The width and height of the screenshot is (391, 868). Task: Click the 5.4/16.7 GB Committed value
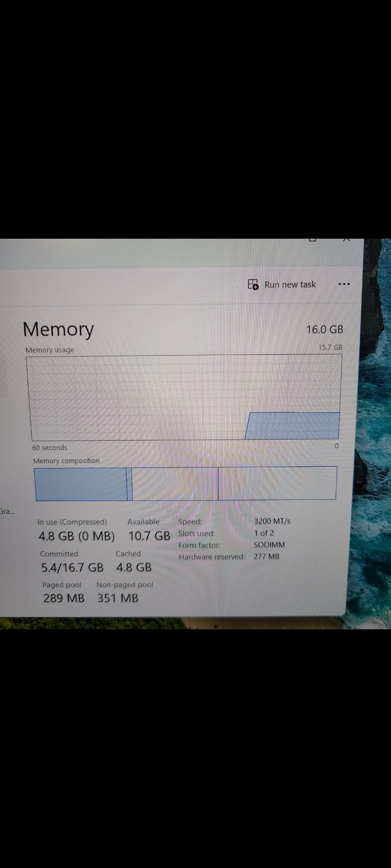(72, 567)
